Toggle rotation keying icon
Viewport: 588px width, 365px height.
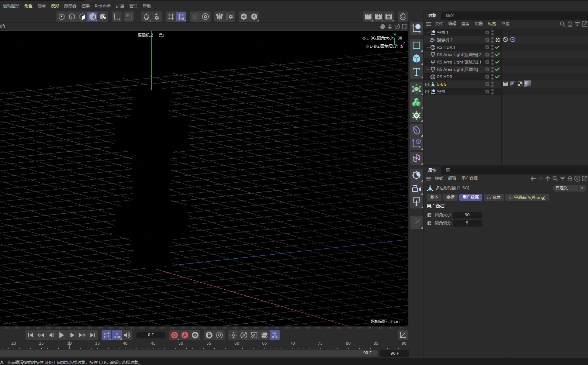click(244, 335)
